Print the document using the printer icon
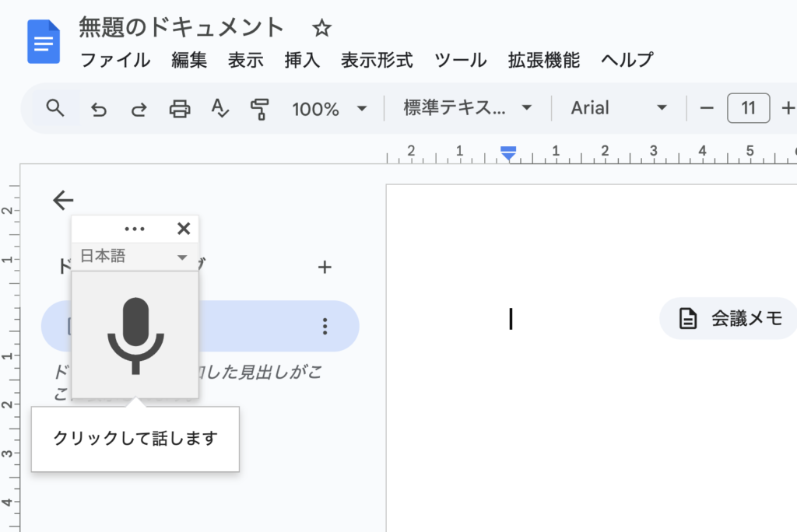 (x=180, y=109)
